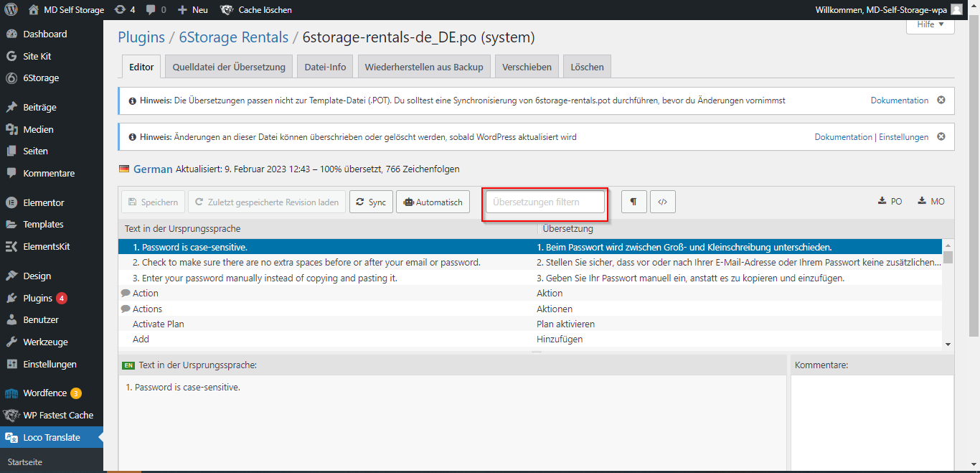Image resolution: width=980 pixels, height=473 pixels.
Task: Download the PO file
Action: pyautogui.click(x=890, y=202)
